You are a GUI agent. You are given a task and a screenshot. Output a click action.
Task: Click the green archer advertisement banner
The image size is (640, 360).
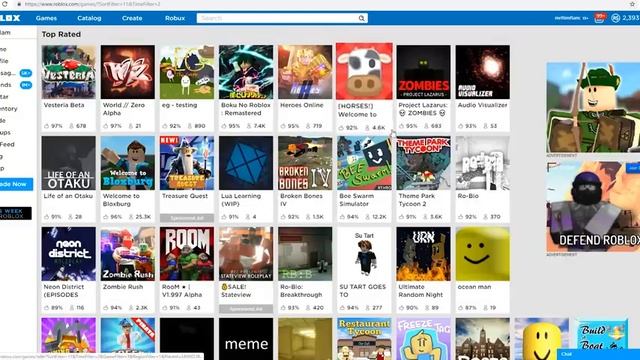pyautogui.click(x=593, y=108)
